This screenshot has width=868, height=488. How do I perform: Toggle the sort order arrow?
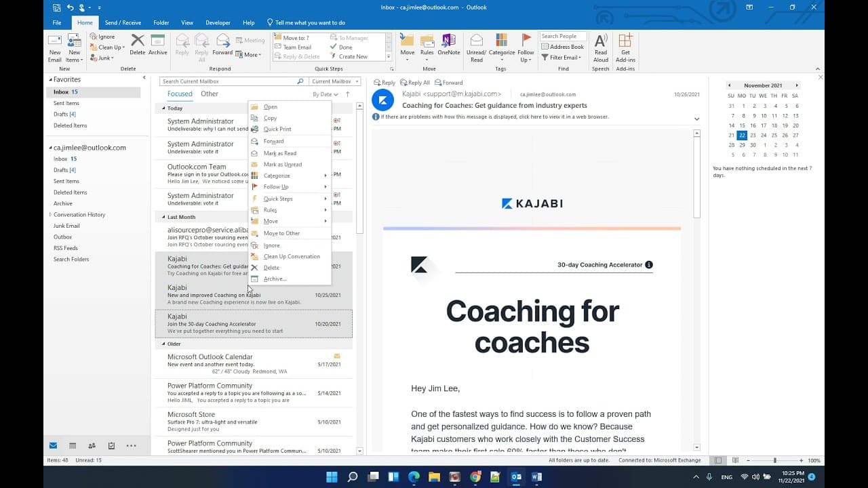(348, 95)
